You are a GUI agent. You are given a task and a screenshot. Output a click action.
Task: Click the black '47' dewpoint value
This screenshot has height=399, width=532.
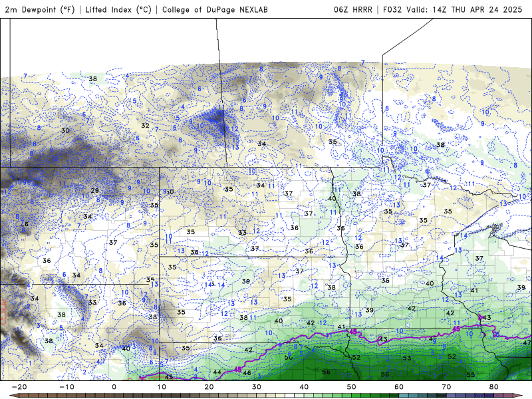click(527, 343)
